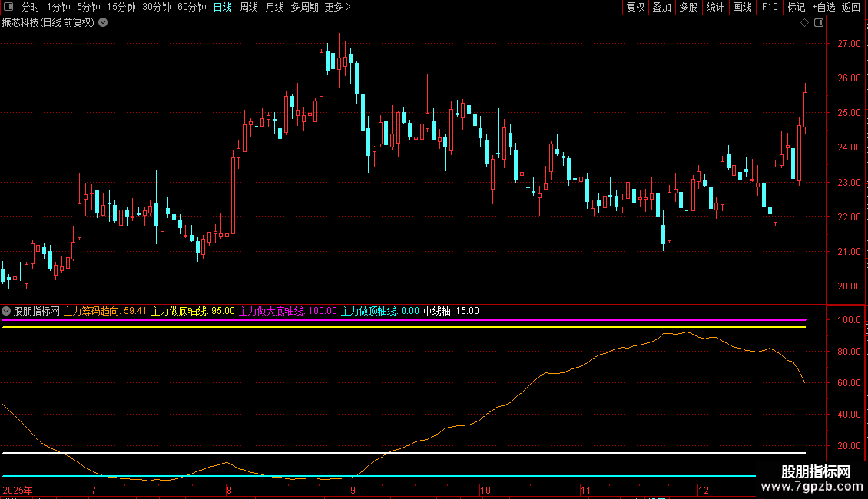The width and height of the screenshot is (868, 499).
Task: Click the 27.00 price axis label
Action: click(849, 44)
